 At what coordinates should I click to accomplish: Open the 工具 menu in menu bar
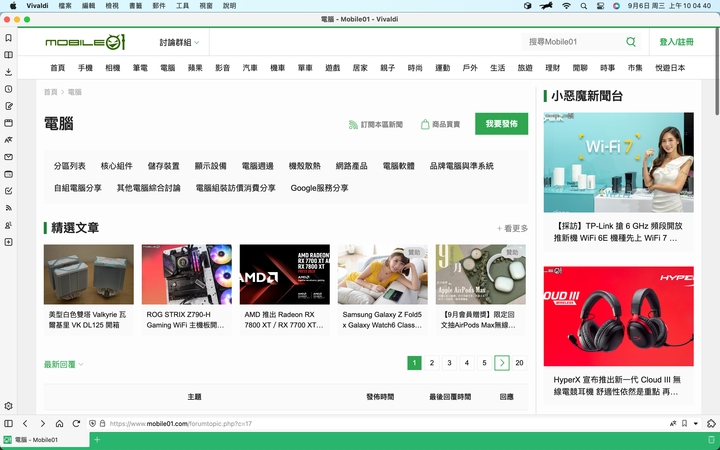point(182,6)
